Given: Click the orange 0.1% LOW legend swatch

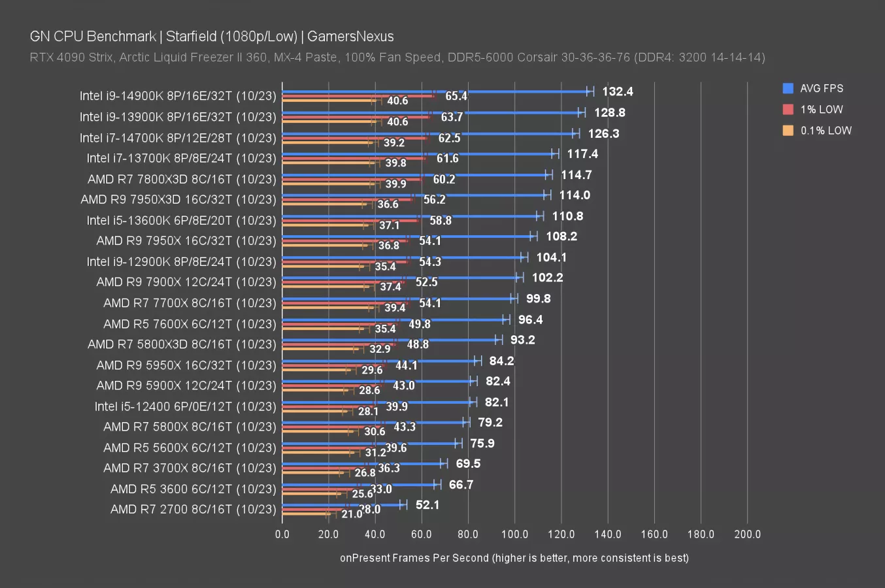Looking at the screenshot, I should coord(788,130).
